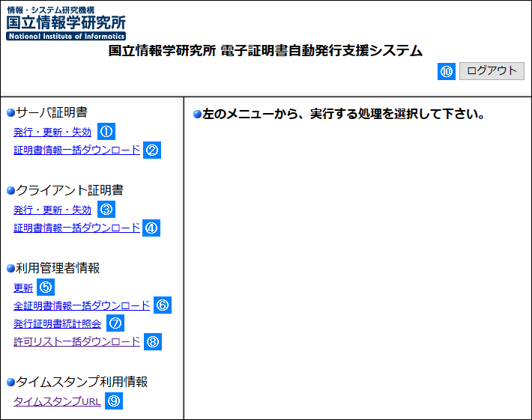This screenshot has height=420, width=532.
Task: Open クライアント証明書 発行・更新・失効 link
Action: 52,210
